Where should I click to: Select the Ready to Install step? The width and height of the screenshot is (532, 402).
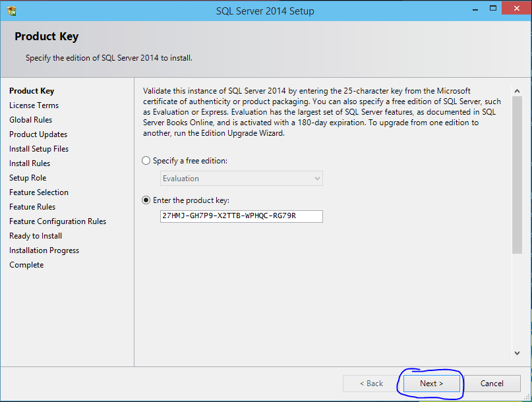(x=36, y=236)
